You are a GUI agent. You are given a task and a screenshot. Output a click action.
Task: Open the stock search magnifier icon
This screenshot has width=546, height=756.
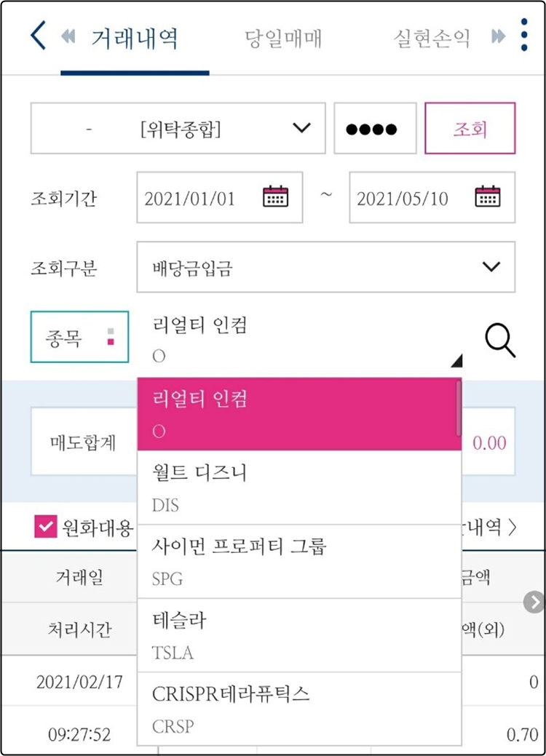click(x=501, y=339)
